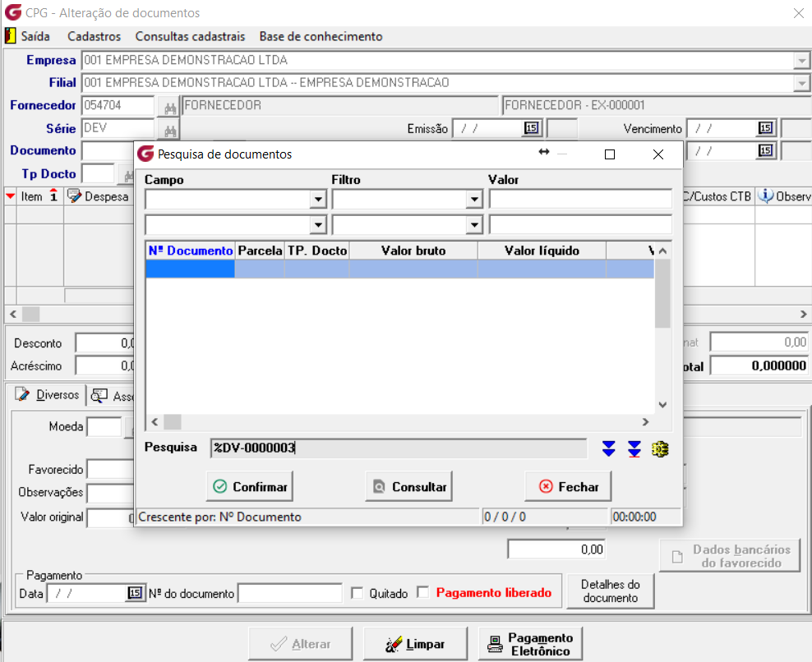Image resolution: width=812 pixels, height=662 pixels.
Task: Maximize the Pesquisa de documentos dialog
Action: click(610, 154)
